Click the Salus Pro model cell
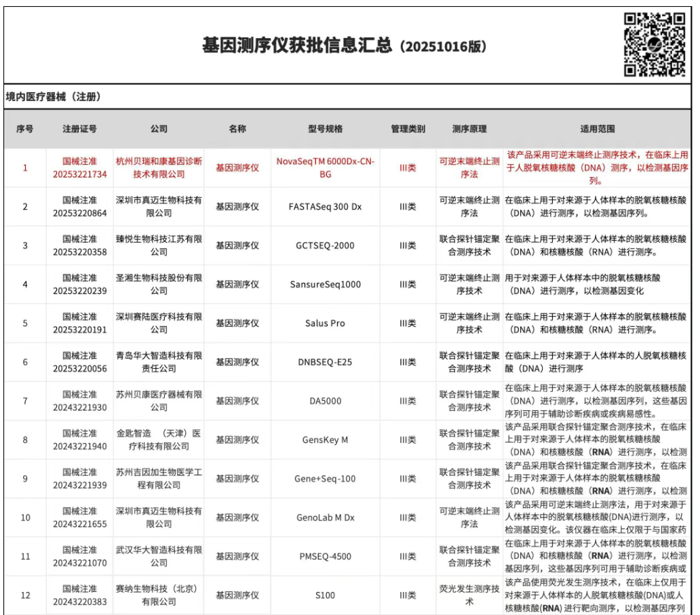Image resolution: width=700 pixels, height=615 pixels. 325,323
